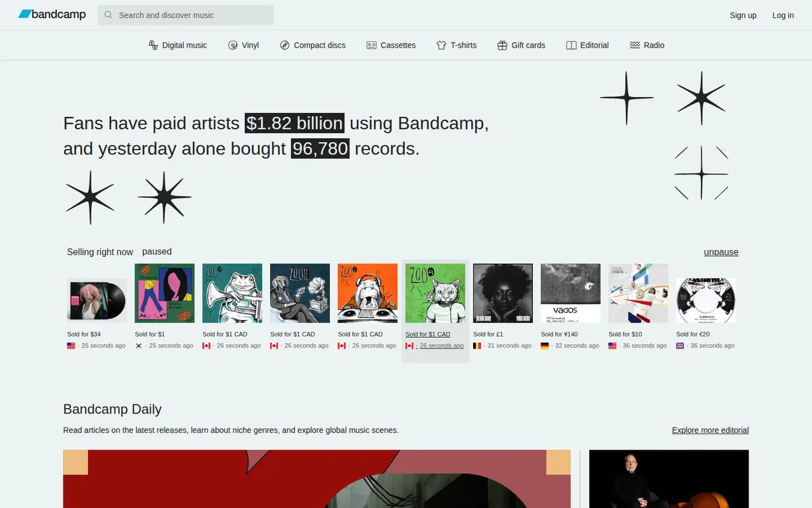The height and width of the screenshot is (508, 812).
Task: Open the green cat ZOO album cover
Action: 435,293
